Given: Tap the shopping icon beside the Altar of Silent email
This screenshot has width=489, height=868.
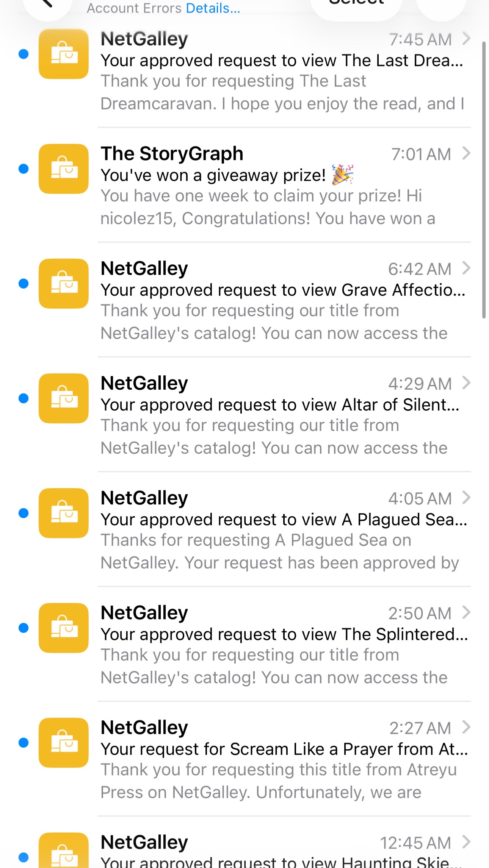Looking at the screenshot, I should click(64, 398).
